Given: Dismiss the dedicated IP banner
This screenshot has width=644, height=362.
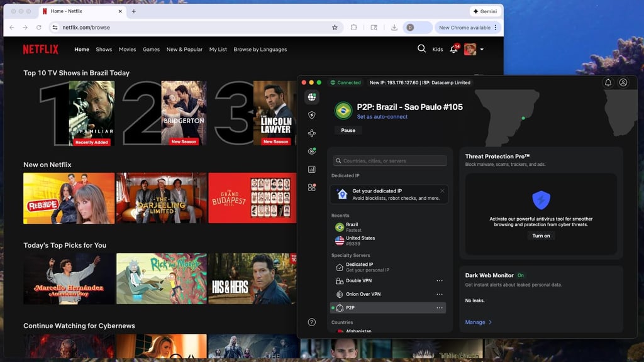Looking at the screenshot, I should pos(442,191).
